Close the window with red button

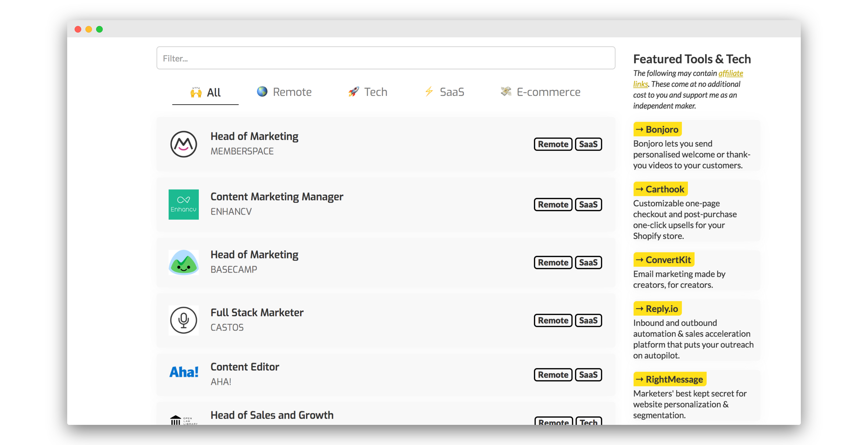click(78, 29)
